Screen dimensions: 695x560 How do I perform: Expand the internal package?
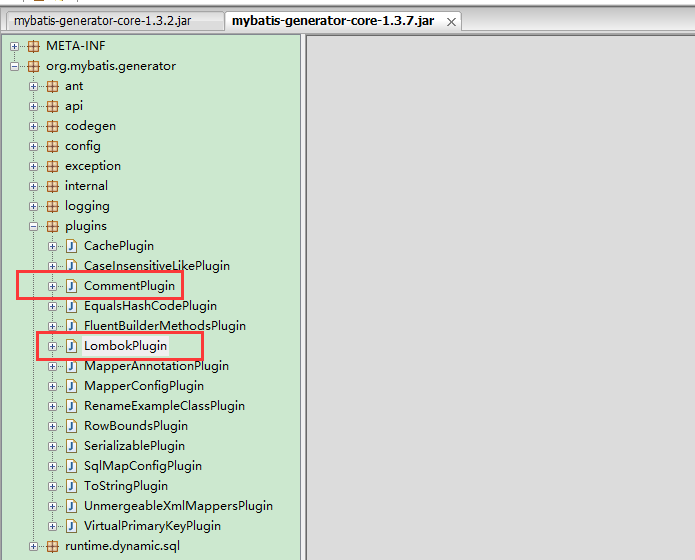pyautogui.click(x=33, y=186)
